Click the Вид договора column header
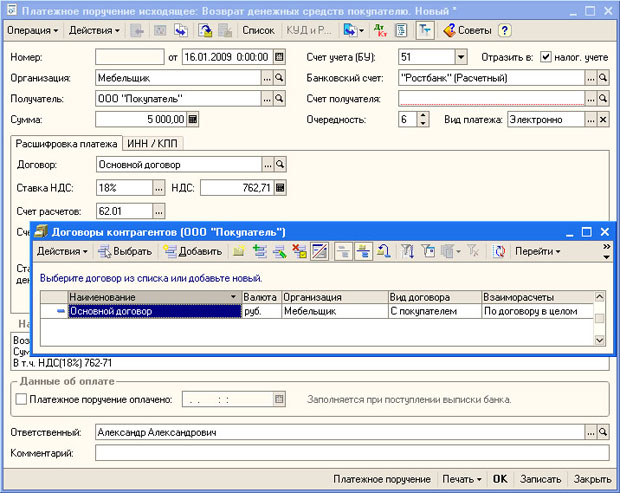 click(x=435, y=297)
